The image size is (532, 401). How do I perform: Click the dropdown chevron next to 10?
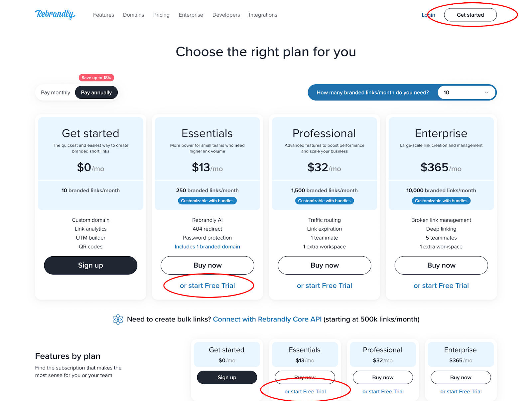[486, 93]
